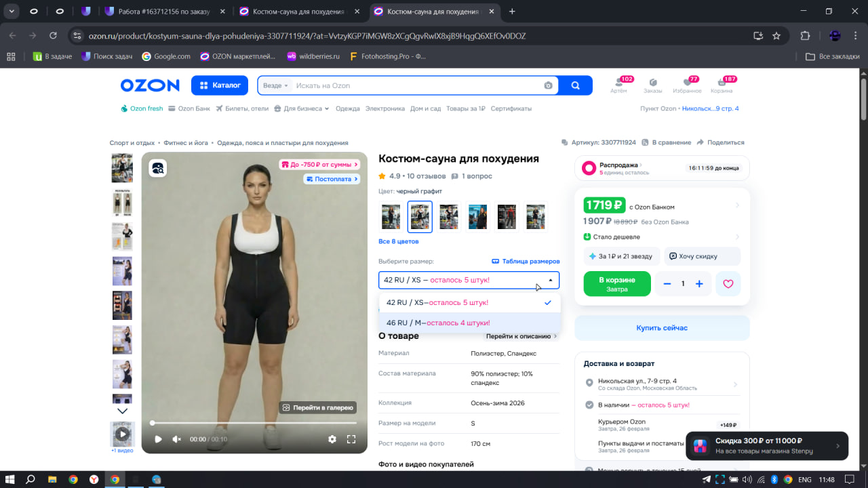Viewport: 868px width, 488px height.
Task: Open Сертификаты navigation item
Action: click(x=511, y=108)
